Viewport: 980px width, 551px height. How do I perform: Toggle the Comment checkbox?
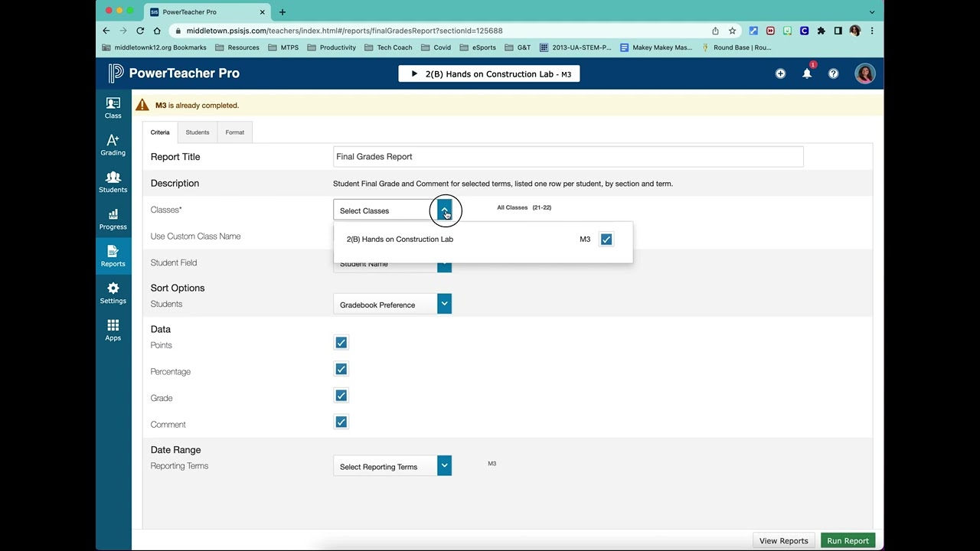341,422
